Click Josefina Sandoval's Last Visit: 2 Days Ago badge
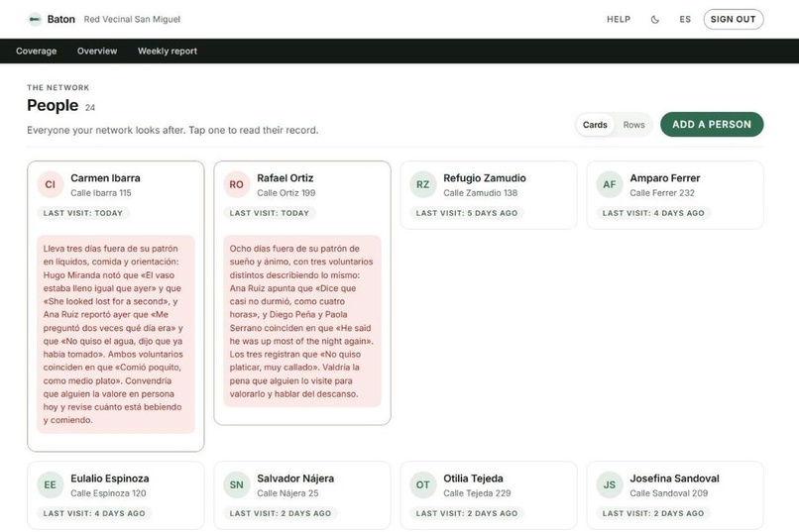The width and height of the screenshot is (799, 532). click(x=653, y=514)
